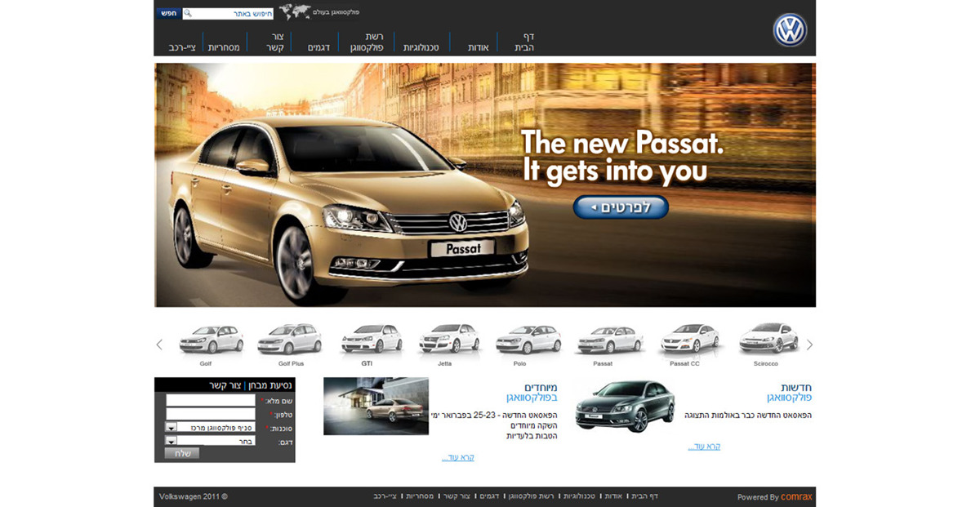Click the world map icon in the top bar
The image size is (980, 507).
click(295, 11)
